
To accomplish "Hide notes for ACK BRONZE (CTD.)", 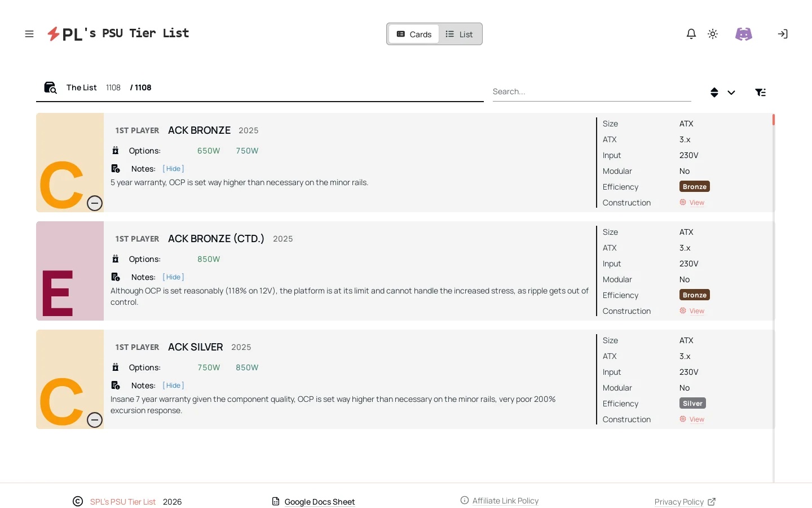I will point(173,277).
